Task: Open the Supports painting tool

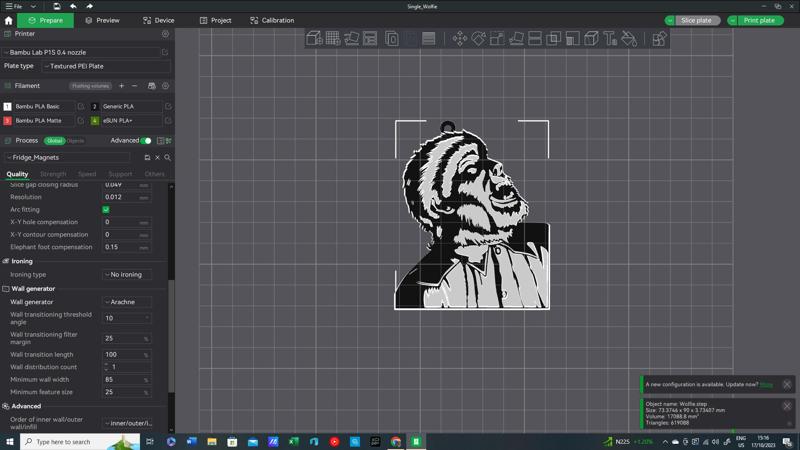Action: [x=572, y=38]
